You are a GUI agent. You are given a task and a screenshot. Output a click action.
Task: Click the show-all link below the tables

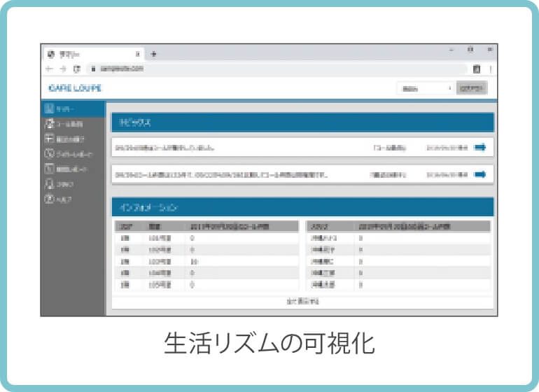[x=302, y=302]
